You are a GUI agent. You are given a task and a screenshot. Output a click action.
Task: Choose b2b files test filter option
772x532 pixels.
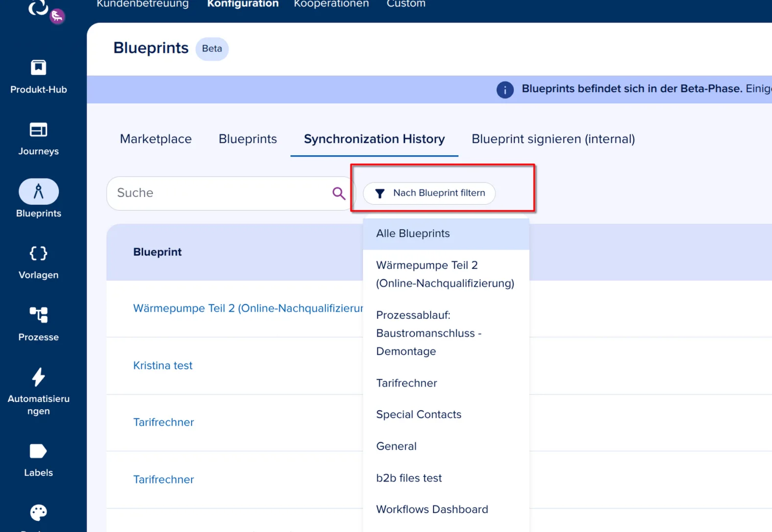pyautogui.click(x=446, y=478)
